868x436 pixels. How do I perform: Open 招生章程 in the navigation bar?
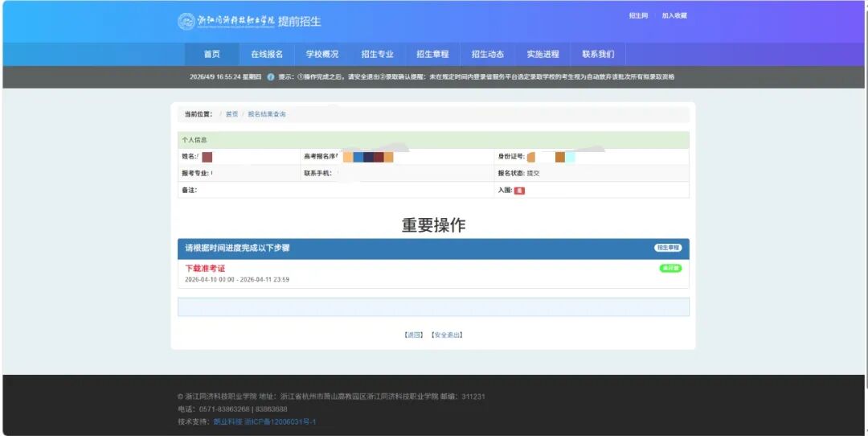point(432,55)
